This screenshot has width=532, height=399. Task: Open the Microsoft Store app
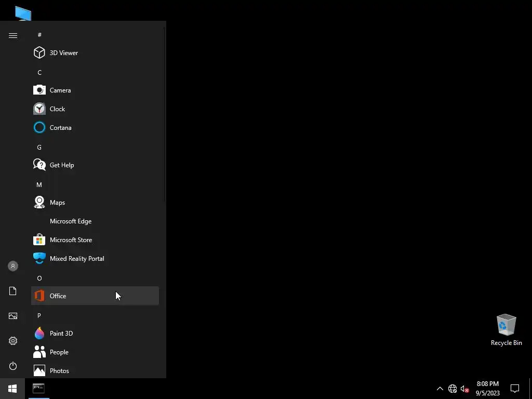tap(95, 240)
